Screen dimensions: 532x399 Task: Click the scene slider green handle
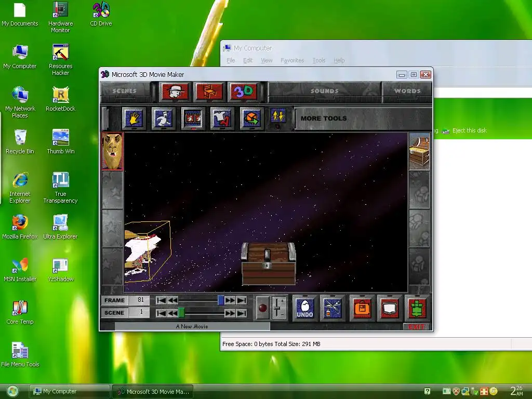pyautogui.click(x=181, y=312)
